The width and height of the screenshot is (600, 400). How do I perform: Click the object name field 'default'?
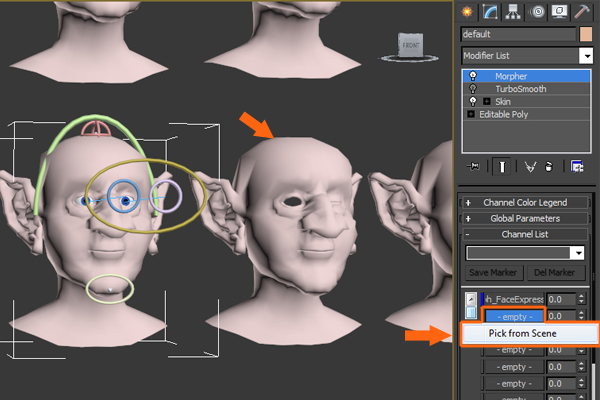pos(518,34)
